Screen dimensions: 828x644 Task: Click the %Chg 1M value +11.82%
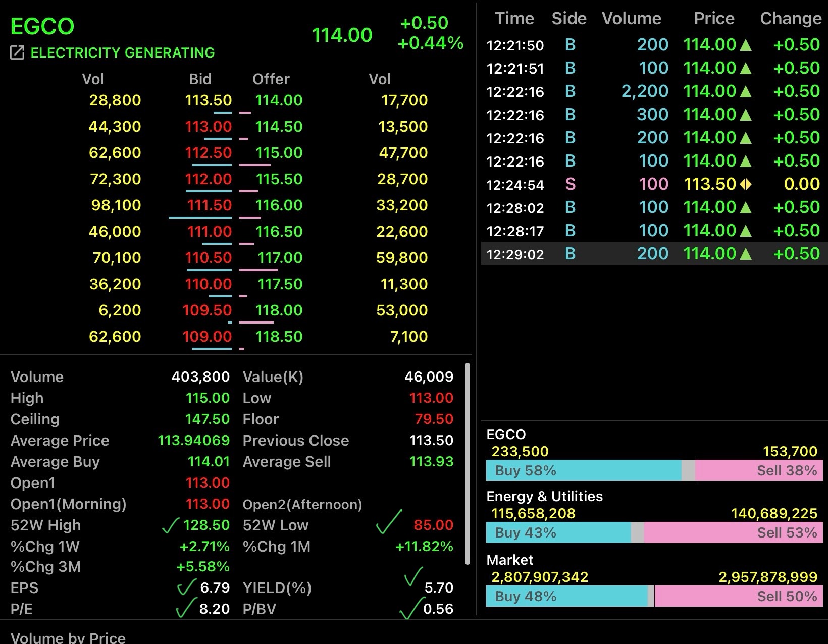point(425,547)
